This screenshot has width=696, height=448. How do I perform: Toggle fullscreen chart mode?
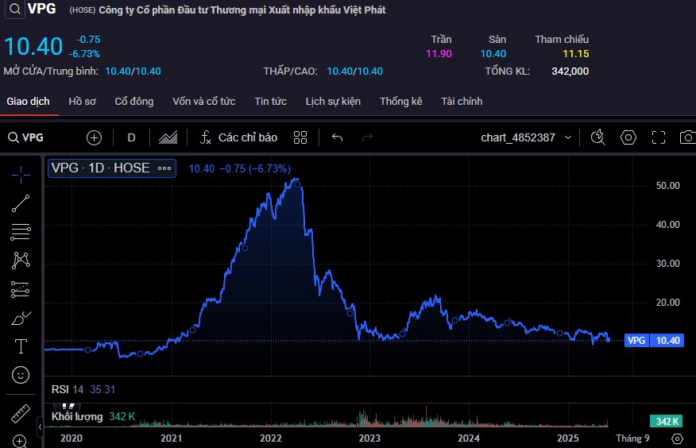coord(658,138)
